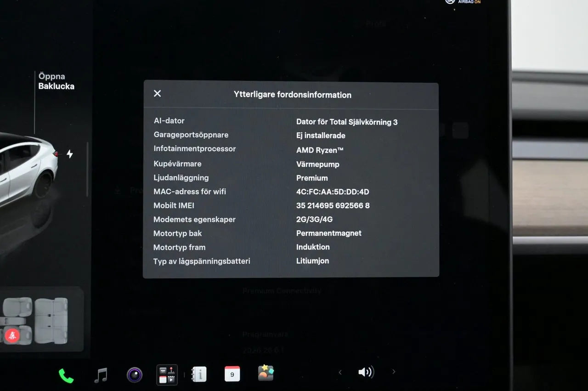Open the all-apps launcher icon
This screenshot has width=588, height=391.
[166, 374]
